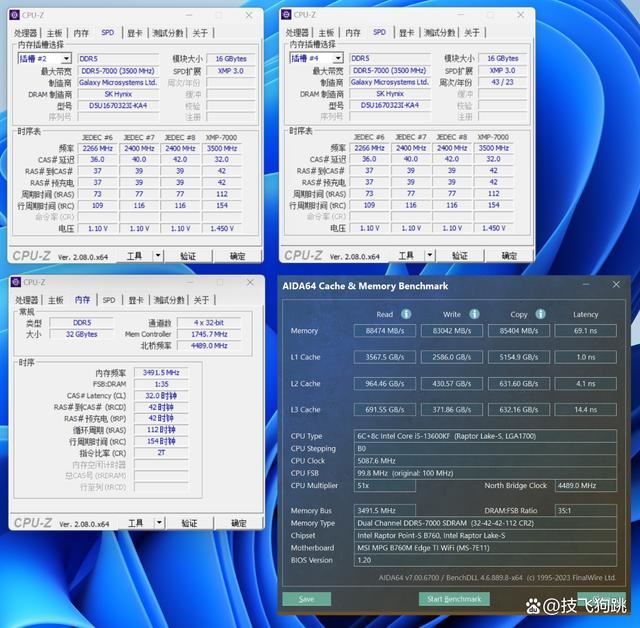Close the AIDA64 benchmark window
640x628 pixels.
616,284
